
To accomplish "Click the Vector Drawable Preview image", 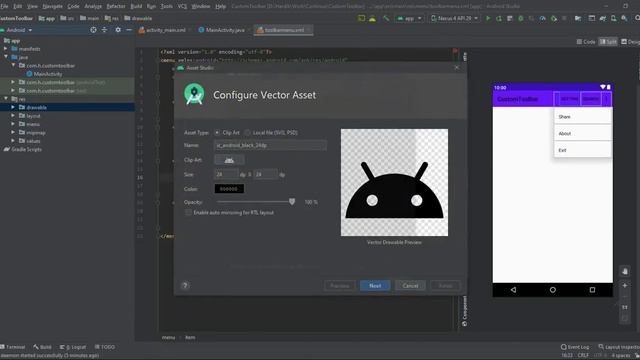I will click(394, 182).
